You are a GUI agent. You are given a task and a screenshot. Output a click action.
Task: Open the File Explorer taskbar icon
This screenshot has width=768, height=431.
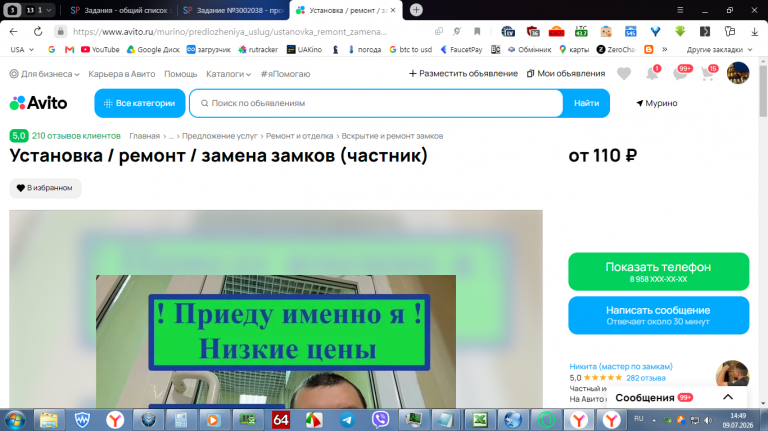point(49,420)
